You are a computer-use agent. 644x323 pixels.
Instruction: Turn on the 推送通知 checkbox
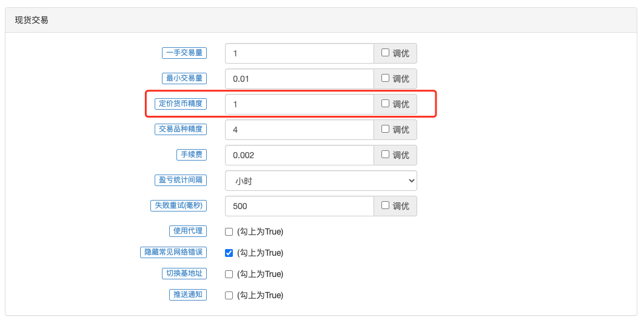[229, 295]
